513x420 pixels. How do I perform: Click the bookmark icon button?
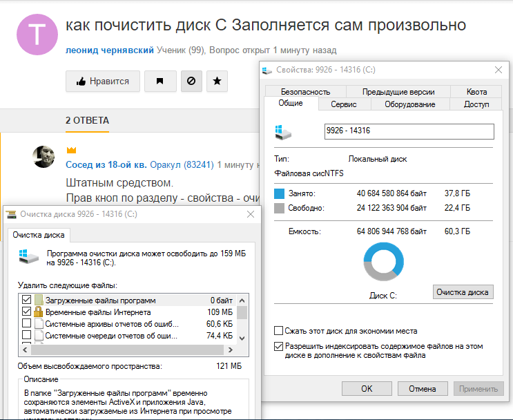click(x=160, y=82)
